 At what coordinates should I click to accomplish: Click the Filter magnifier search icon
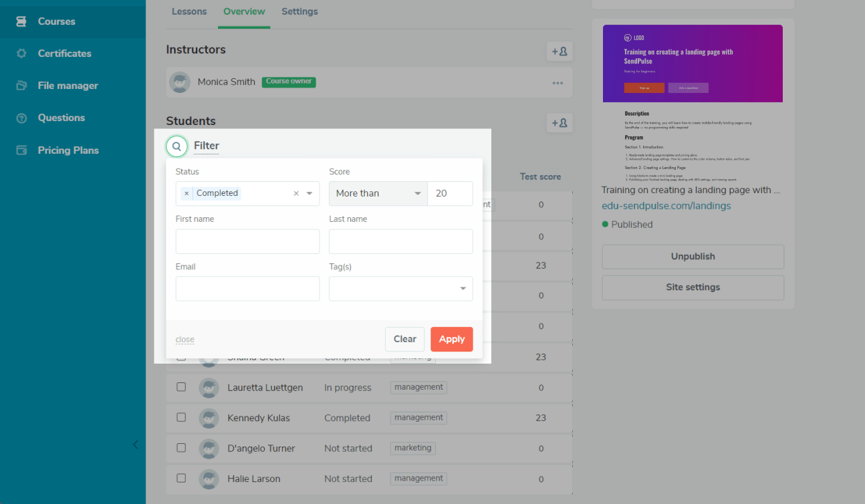point(176,146)
